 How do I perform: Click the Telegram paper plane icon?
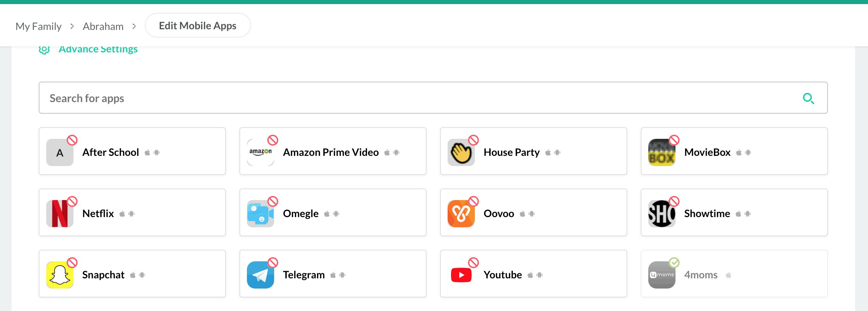[x=260, y=275]
